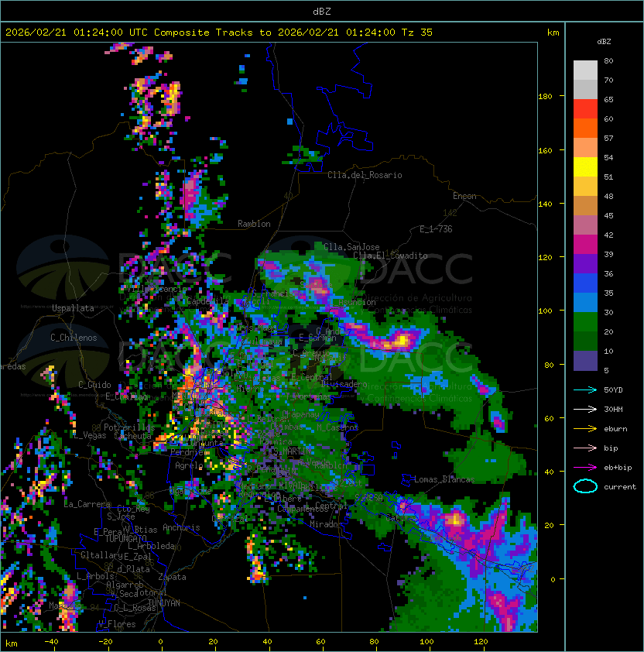The width and height of the screenshot is (644, 652).
Task: Select the dark green 20–10 dBZ swatch
Action: (585, 341)
